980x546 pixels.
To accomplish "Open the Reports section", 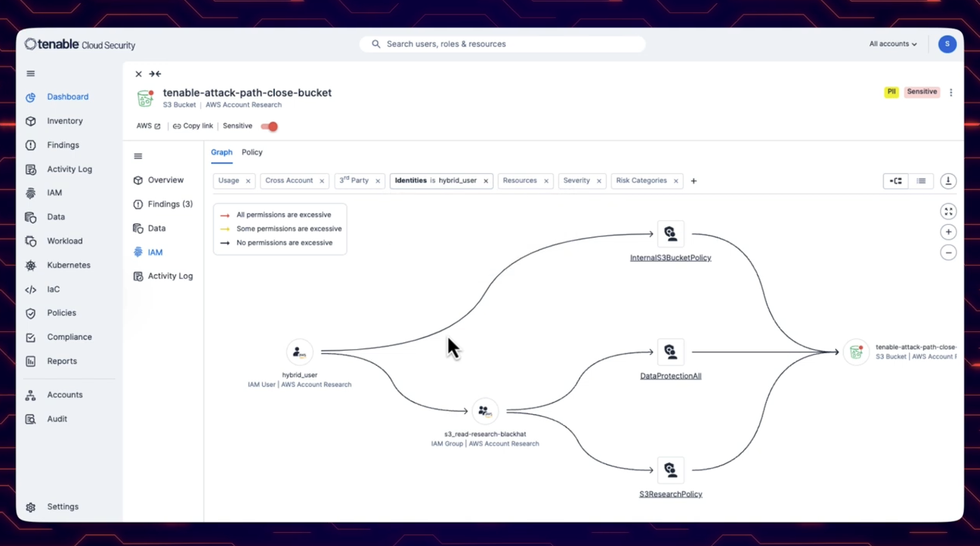I will (x=52, y=361).
